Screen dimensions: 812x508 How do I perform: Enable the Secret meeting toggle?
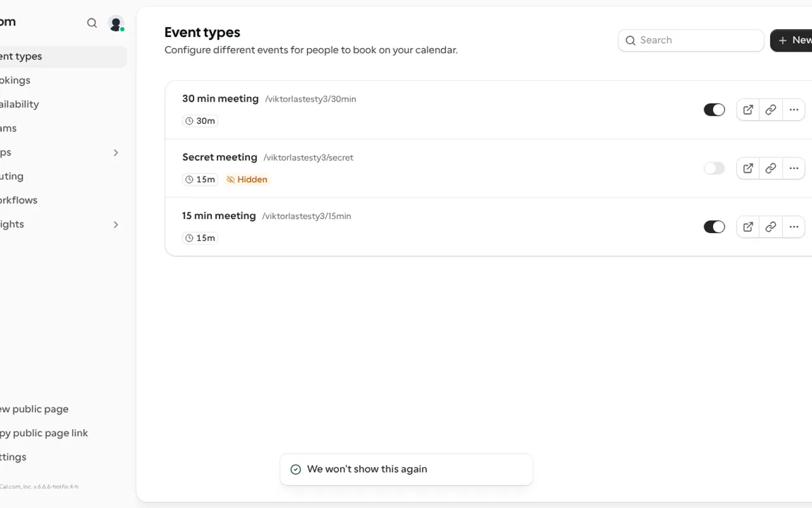tap(714, 168)
